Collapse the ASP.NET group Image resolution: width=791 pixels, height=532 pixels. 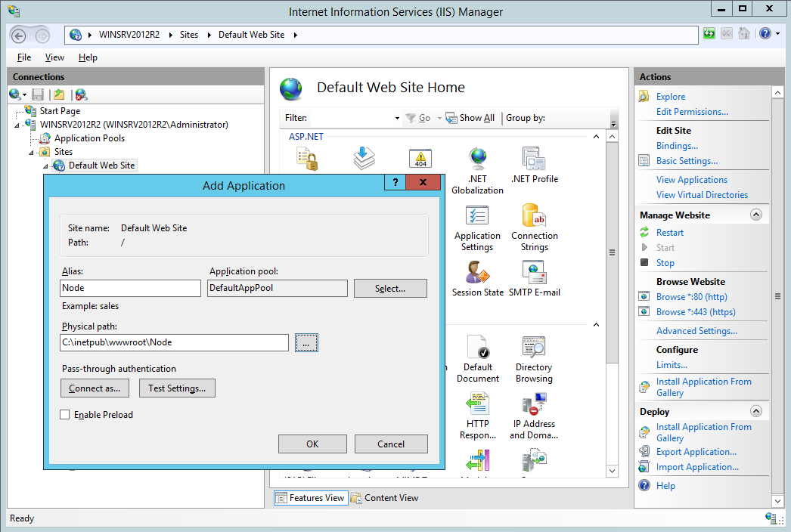coord(596,137)
